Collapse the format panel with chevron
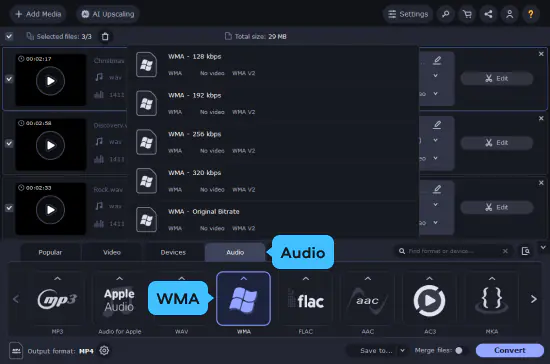Screen dimensions: 550x364 (543, 248)
